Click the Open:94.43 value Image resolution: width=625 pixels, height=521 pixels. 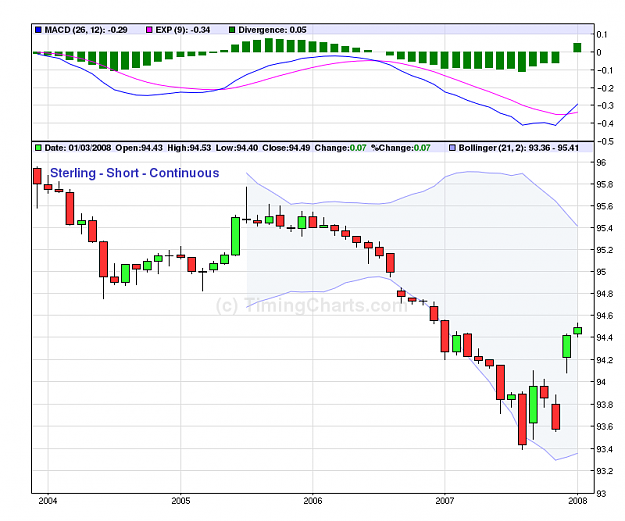(x=139, y=148)
